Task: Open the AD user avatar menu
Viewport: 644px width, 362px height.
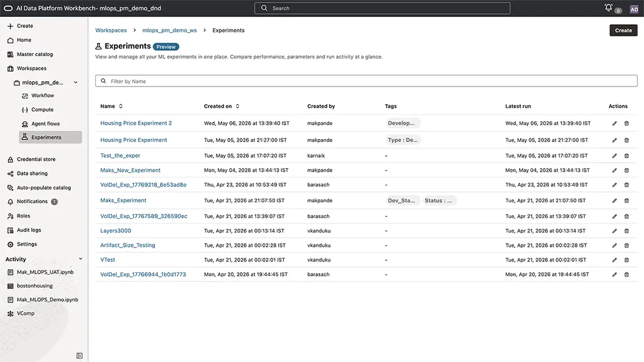Action: [x=634, y=9]
